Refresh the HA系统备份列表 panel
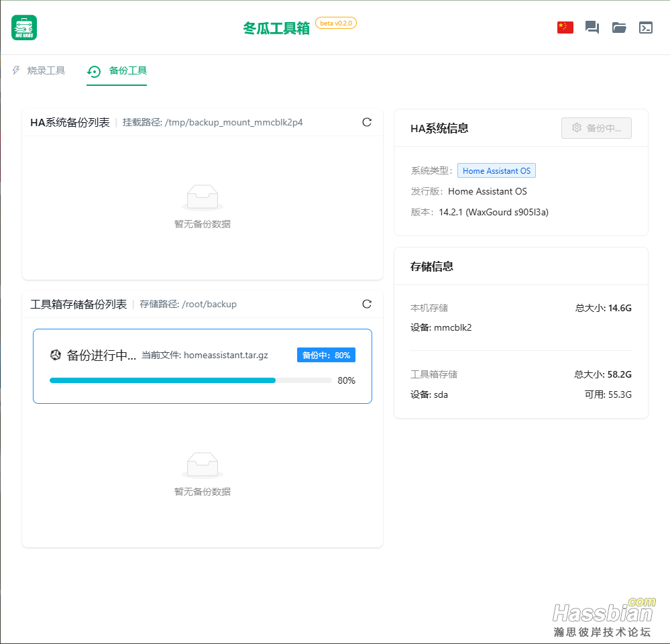The height and width of the screenshot is (644, 670). pyautogui.click(x=367, y=122)
